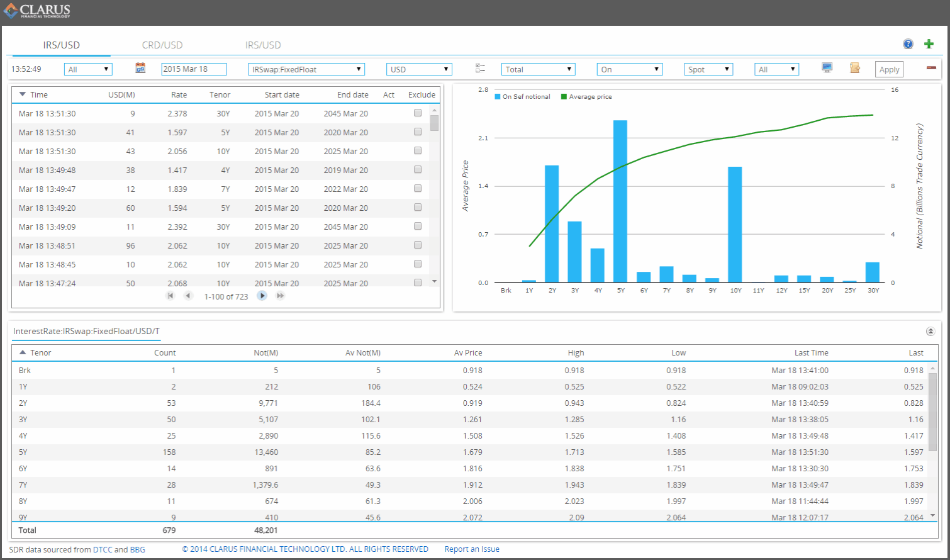
Task: Select the InterestRate:IRSwap:FixedFloat/USD/T tab
Action: coord(86,331)
